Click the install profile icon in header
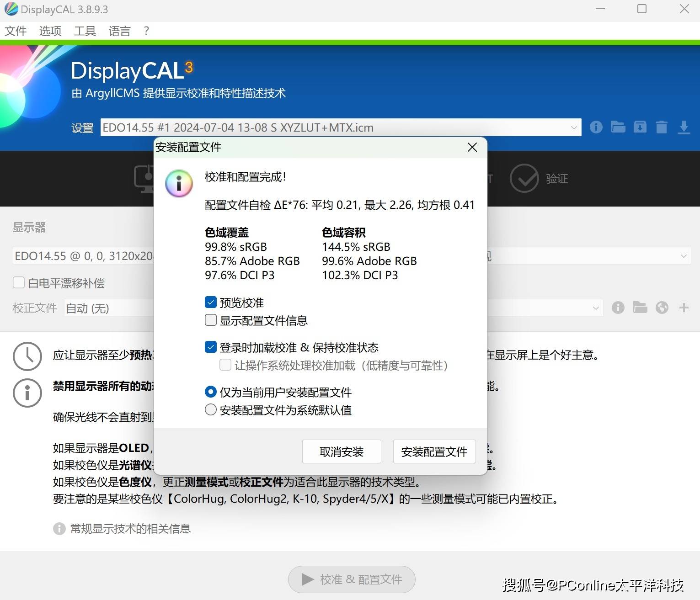The height and width of the screenshot is (600, 700). tap(640, 127)
